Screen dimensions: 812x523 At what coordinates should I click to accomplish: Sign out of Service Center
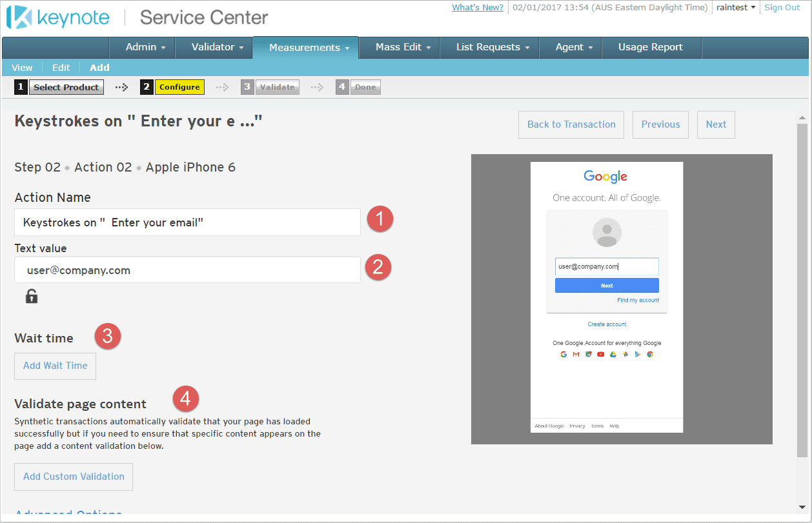click(x=782, y=8)
